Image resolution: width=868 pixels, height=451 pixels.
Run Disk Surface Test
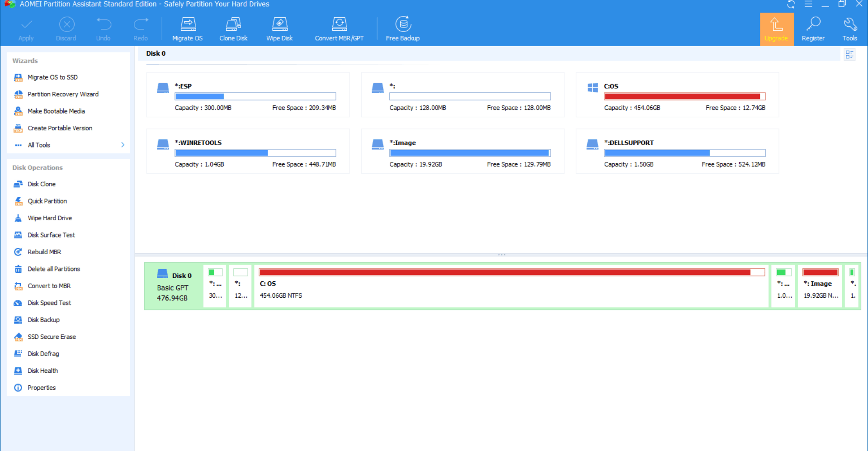coord(51,235)
